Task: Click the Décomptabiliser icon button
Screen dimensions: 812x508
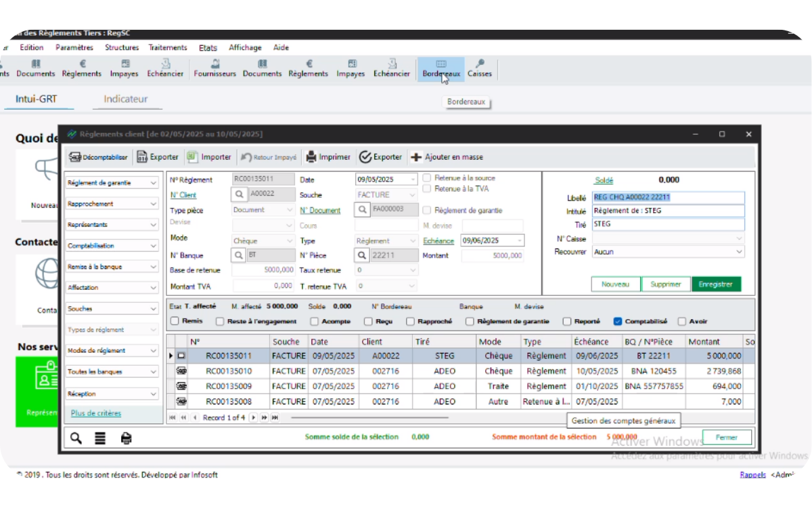Action: click(75, 157)
